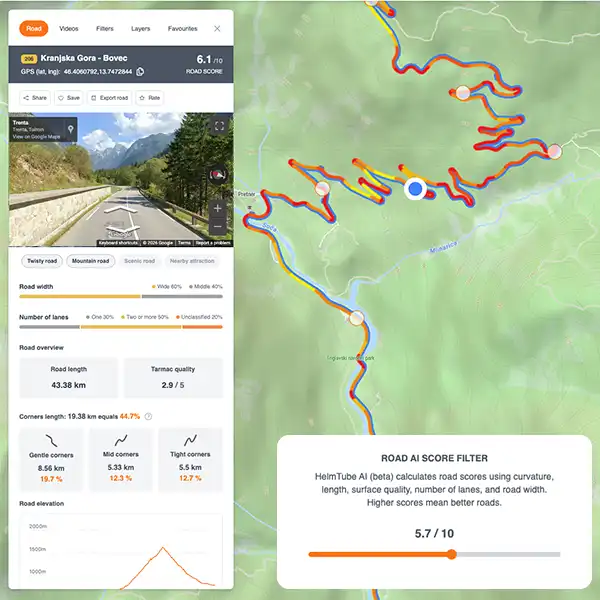Viewport: 600px width, 600px height.
Task: Toggle the Scenic road tag
Action: click(139, 261)
